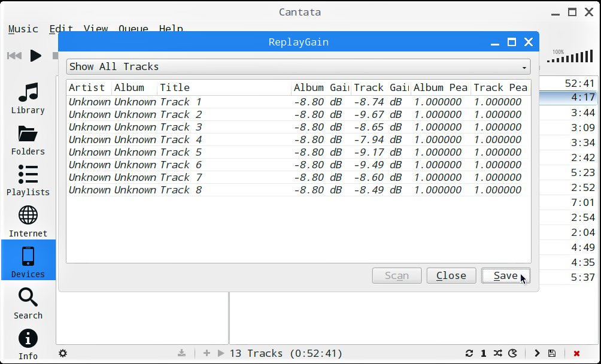601x364 pixels.
Task: Click the play button in Cantata toolbar
Action: [36, 56]
